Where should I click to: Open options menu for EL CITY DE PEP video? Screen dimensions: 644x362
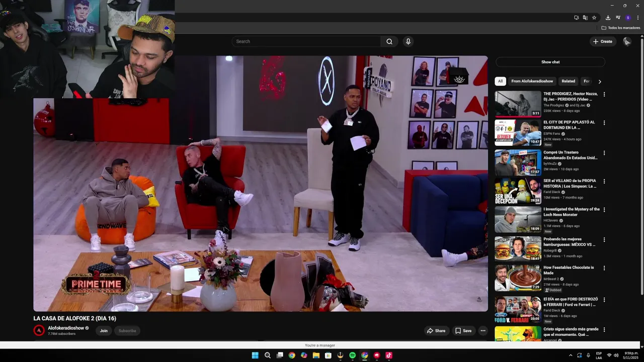pos(604,123)
